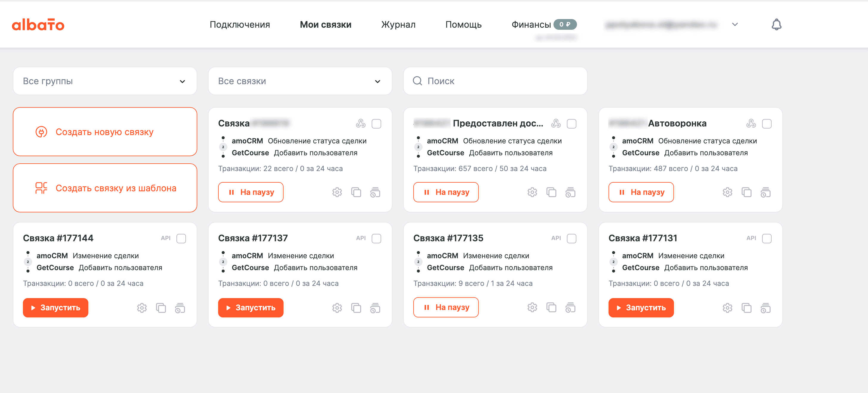
Task: Go to Подключения tab
Action: 240,25
